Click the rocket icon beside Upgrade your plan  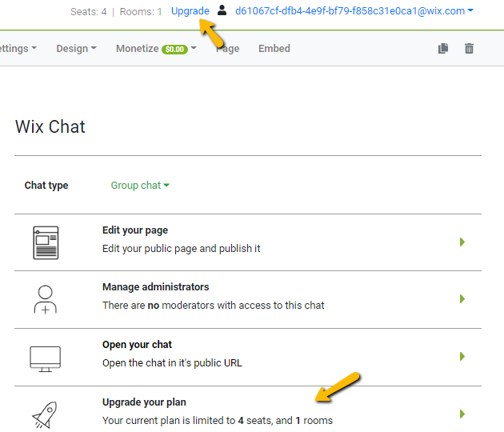46,414
